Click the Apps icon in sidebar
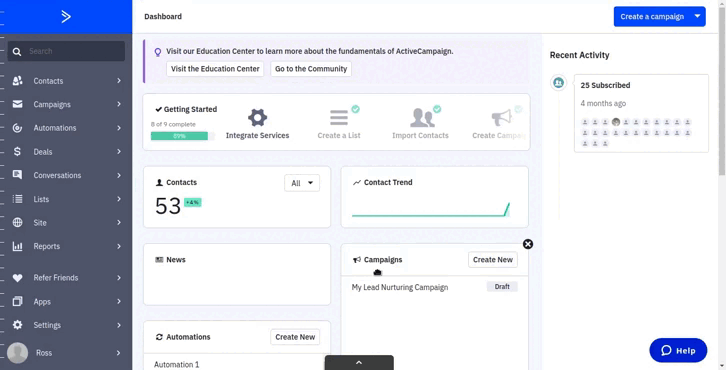Screen dimensions: 726x370 [x=17, y=301]
